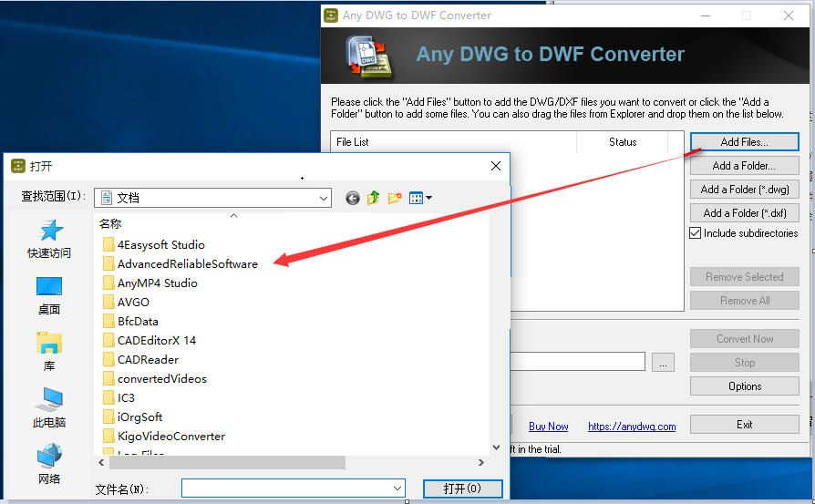The height and width of the screenshot is (504, 815).
Task: Open the view menu icon
Action: [420, 198]
